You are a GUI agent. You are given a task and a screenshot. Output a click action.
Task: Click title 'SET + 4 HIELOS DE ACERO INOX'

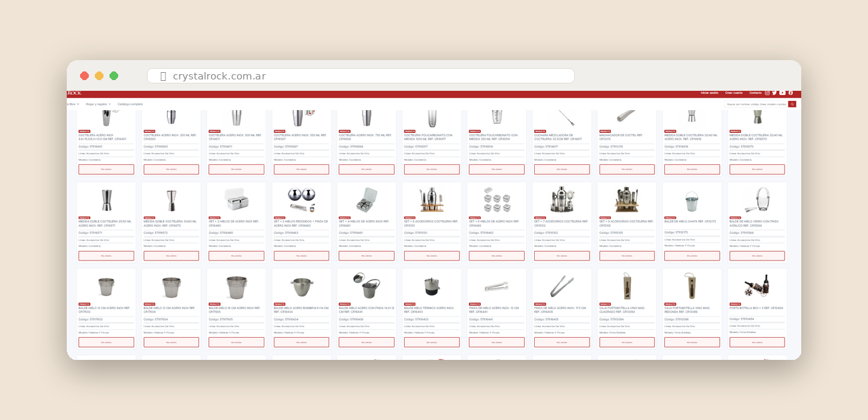point(363,224)
